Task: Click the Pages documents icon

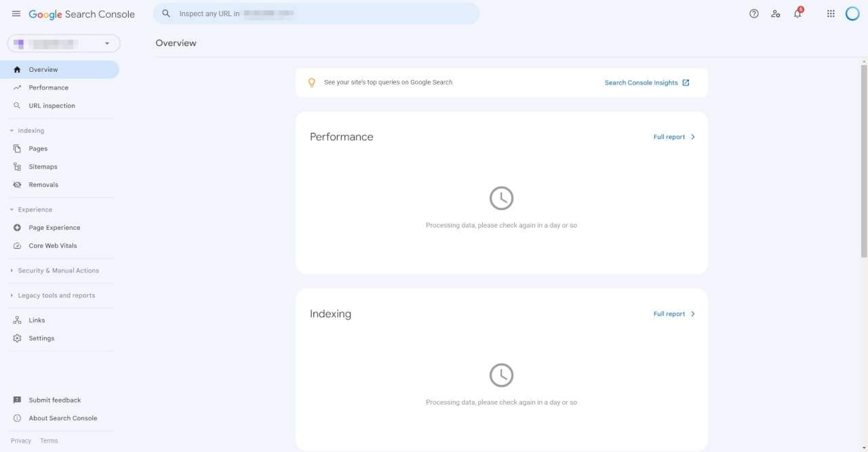Action: 17,148
